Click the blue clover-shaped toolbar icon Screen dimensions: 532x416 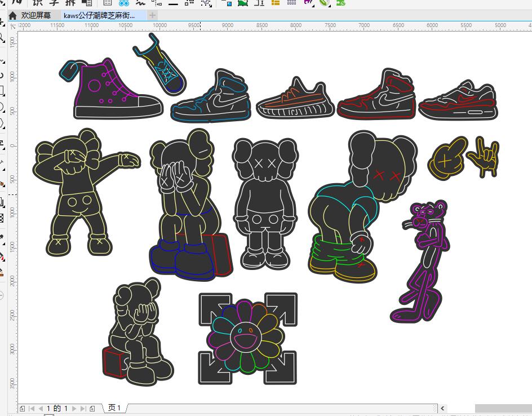[x=124, y=3]
